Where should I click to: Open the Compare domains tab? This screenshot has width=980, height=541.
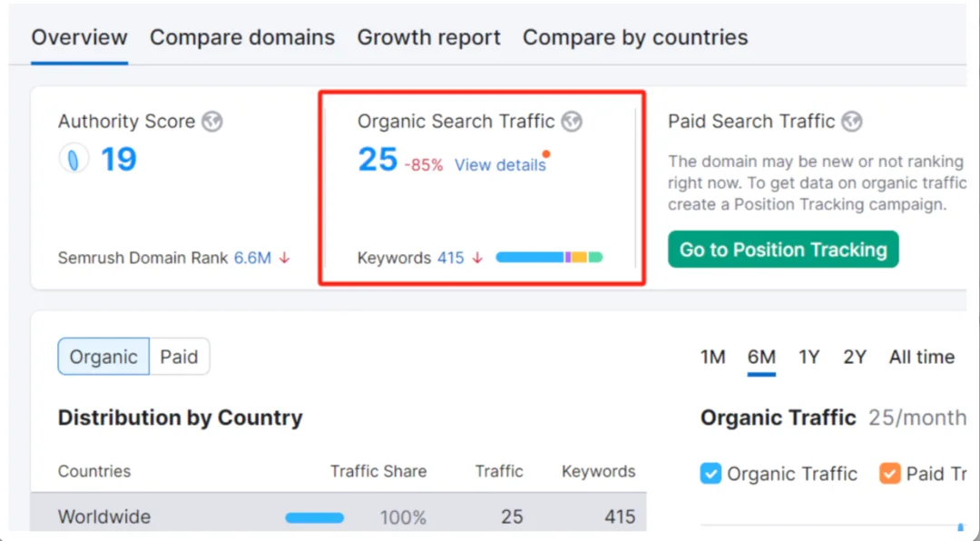click(x=242, y=38)
